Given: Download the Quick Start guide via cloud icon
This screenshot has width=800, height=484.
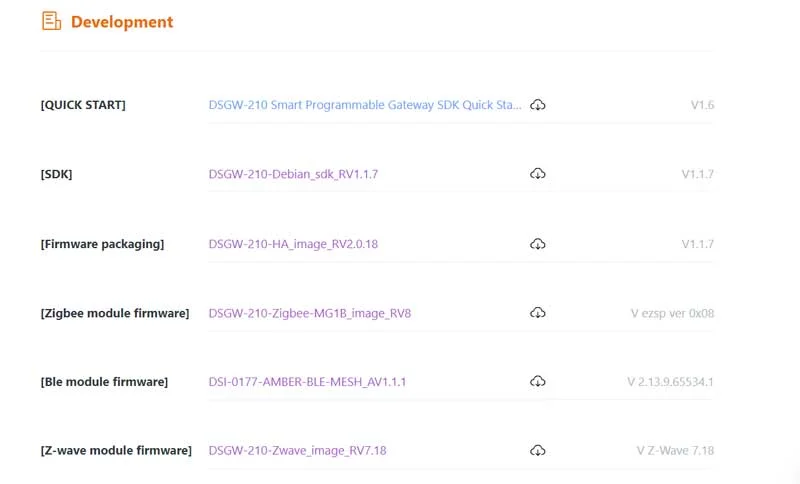Looking at the screenshot, I should 537,105.
